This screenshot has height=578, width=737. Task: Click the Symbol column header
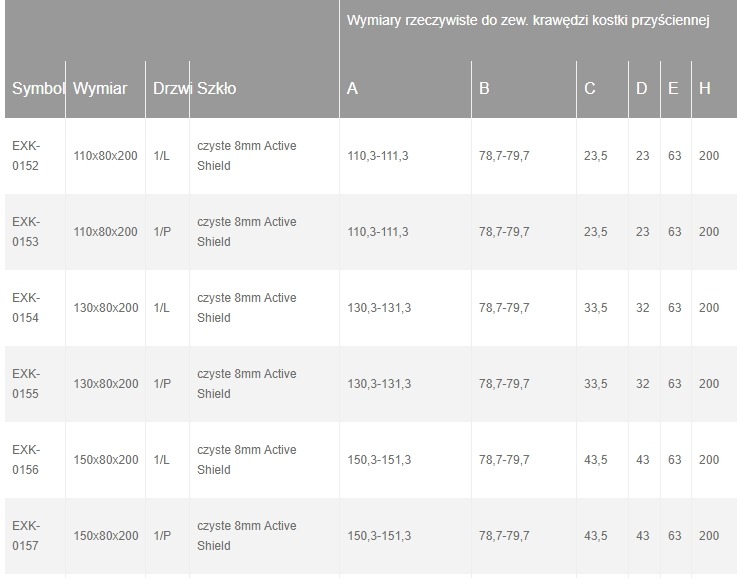tap(38, 89)
